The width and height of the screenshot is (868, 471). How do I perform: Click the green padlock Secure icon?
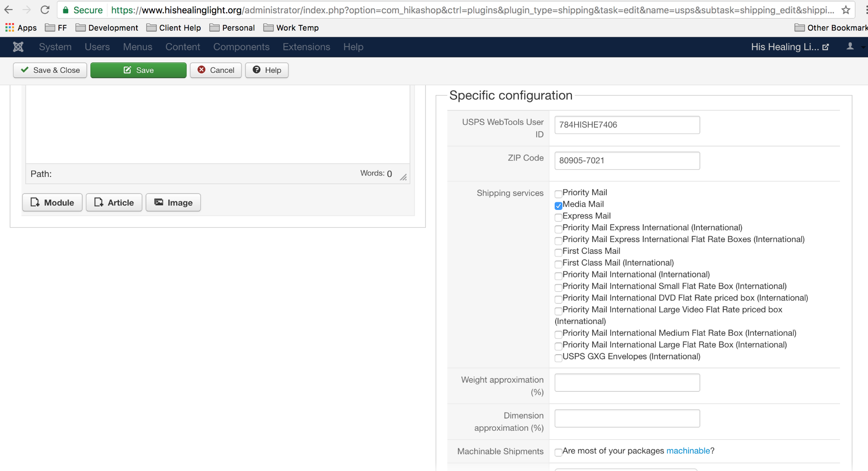pos(66,10)
